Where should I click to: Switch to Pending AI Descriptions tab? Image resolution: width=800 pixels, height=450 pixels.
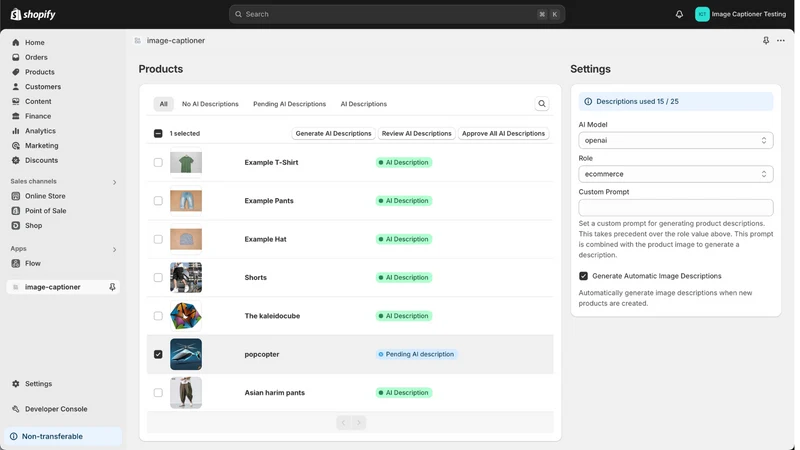point(289,104)
